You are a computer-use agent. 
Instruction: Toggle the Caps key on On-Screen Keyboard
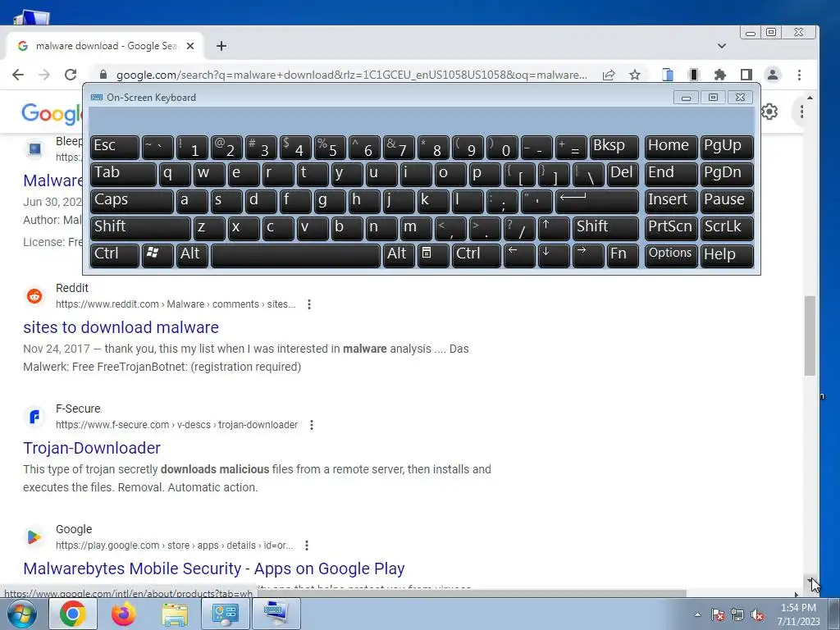(x=132, y=202)
